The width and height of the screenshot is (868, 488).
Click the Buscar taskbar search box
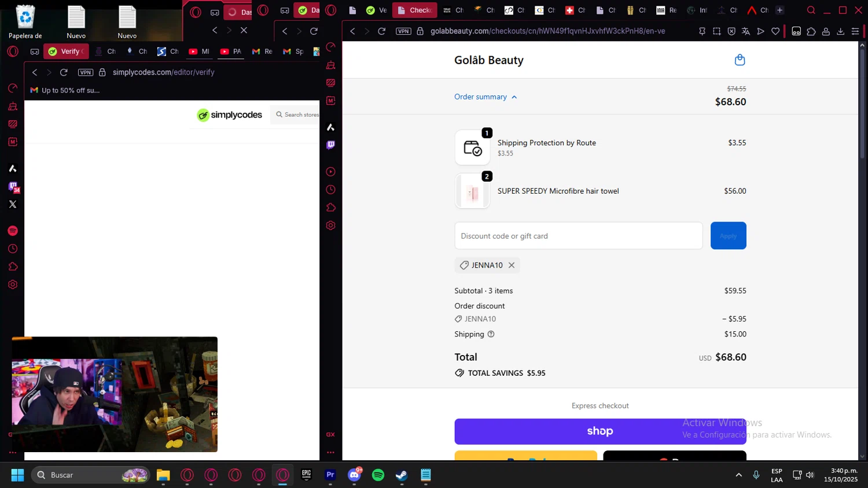[x=91, y=475]
